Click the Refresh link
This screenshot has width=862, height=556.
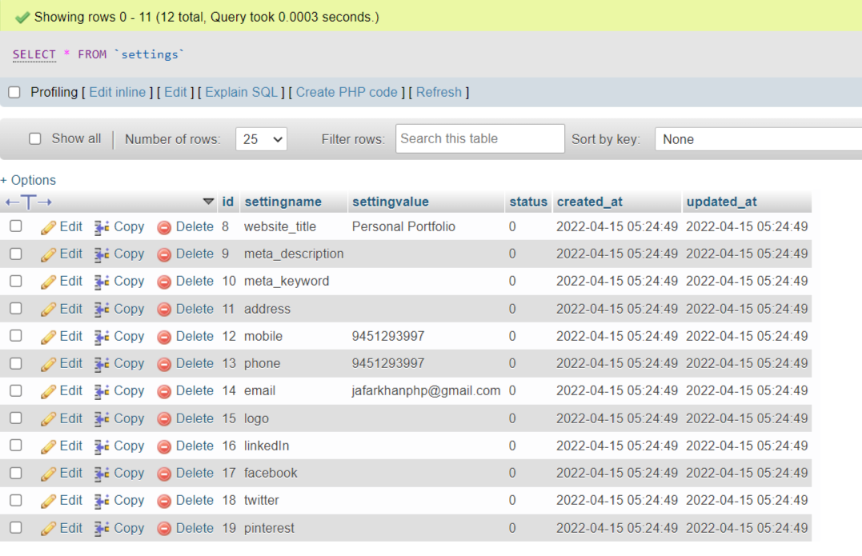tap(439, 92)
